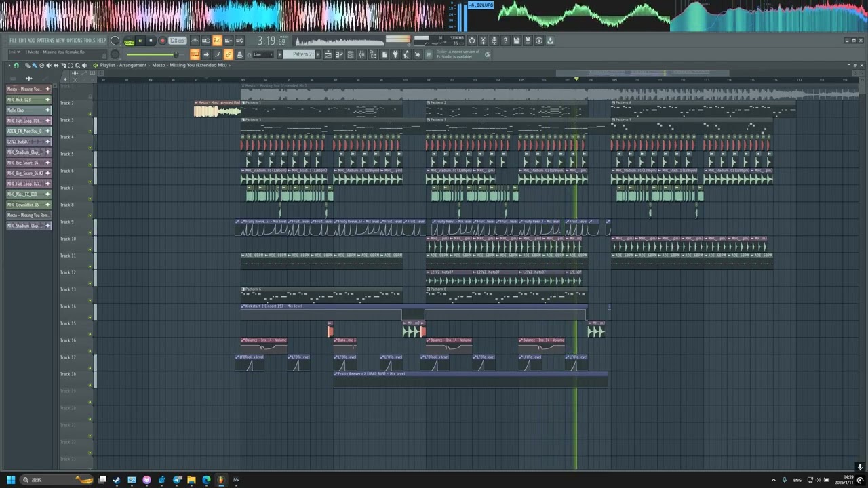Adjust the main volume knob
This screenshot has width=868, height=488.
(x=115, y=41)
